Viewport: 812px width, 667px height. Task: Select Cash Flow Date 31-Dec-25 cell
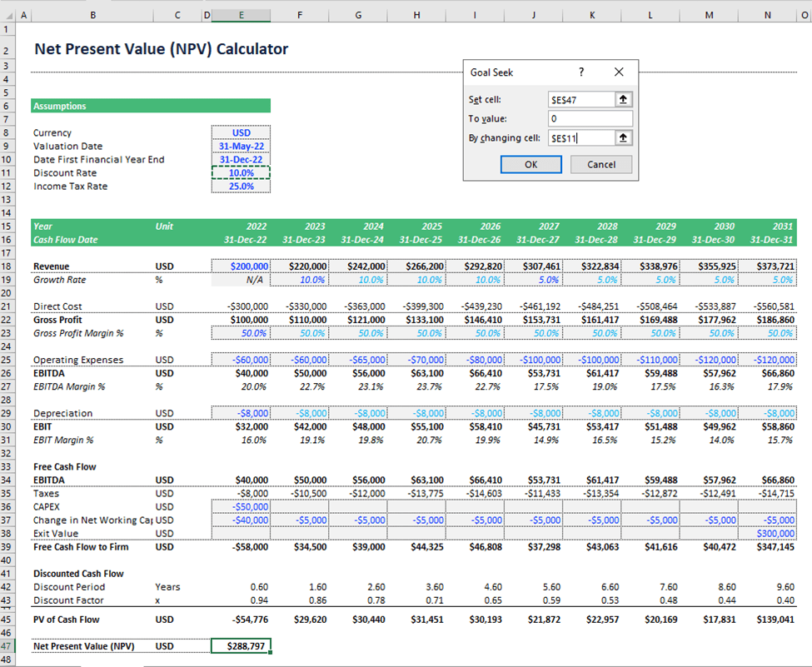[x=416, y=240]
